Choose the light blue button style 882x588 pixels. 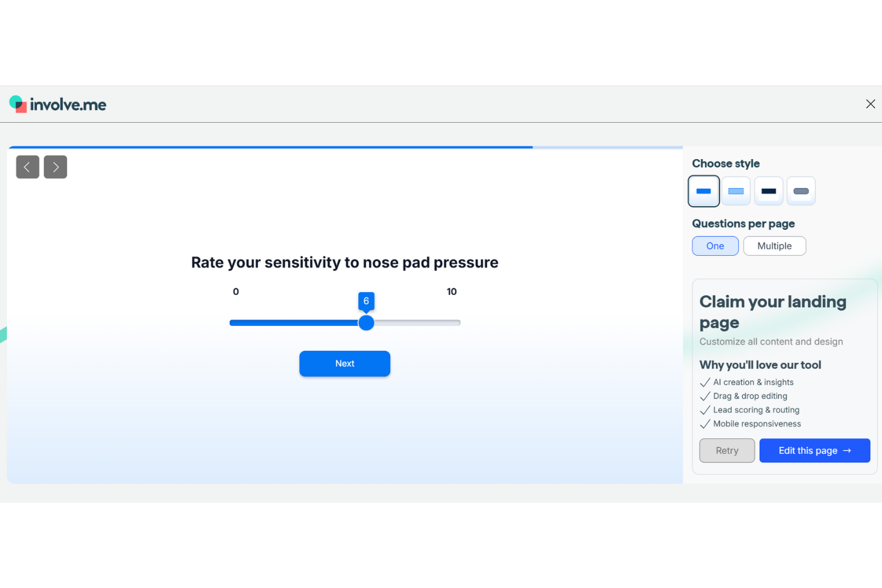735,191
